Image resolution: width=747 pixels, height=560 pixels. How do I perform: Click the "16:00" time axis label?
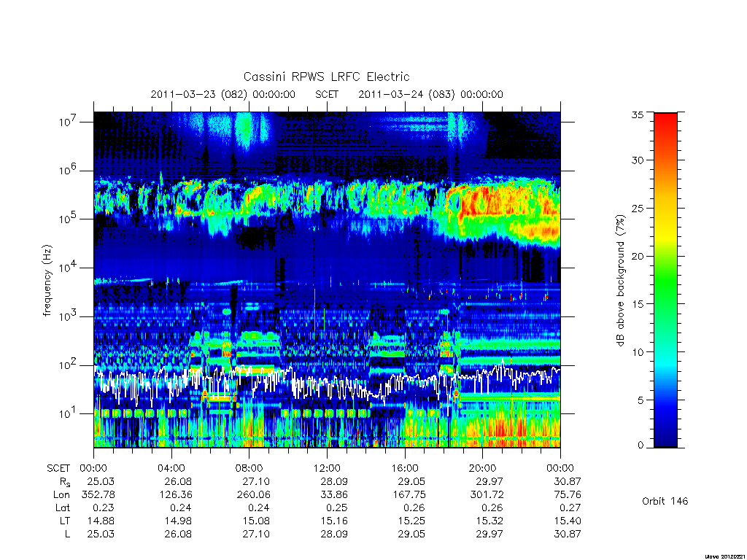point(404,469)
